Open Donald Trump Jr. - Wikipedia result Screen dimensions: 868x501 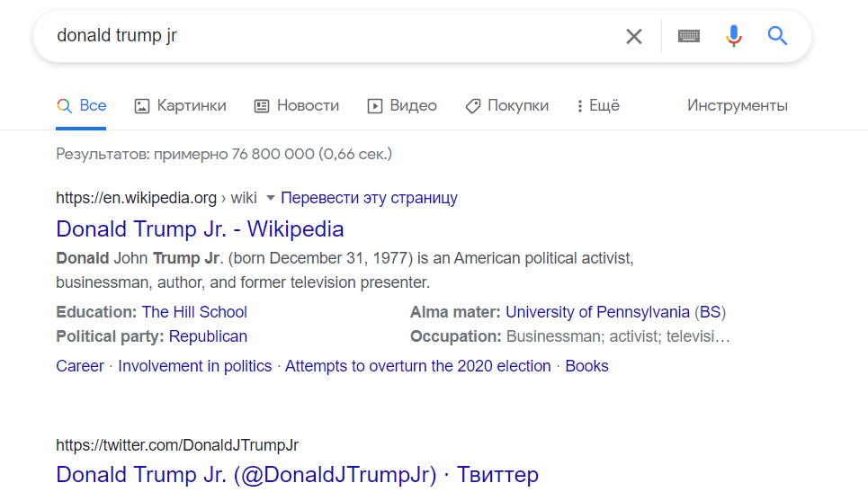[x=200, y=228]
